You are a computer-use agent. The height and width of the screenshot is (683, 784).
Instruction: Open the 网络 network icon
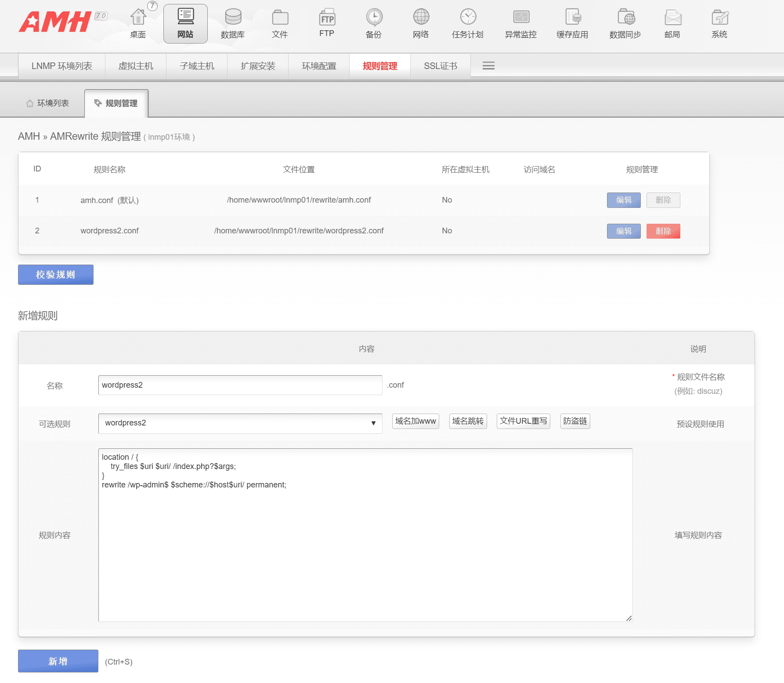(421, 23)
